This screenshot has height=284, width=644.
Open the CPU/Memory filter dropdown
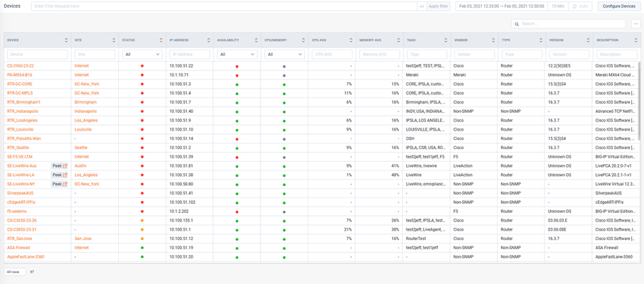click(284, 54)
